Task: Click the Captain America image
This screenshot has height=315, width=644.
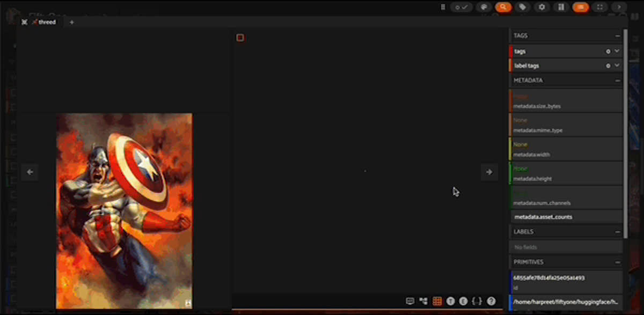Action: click(124, 211)
